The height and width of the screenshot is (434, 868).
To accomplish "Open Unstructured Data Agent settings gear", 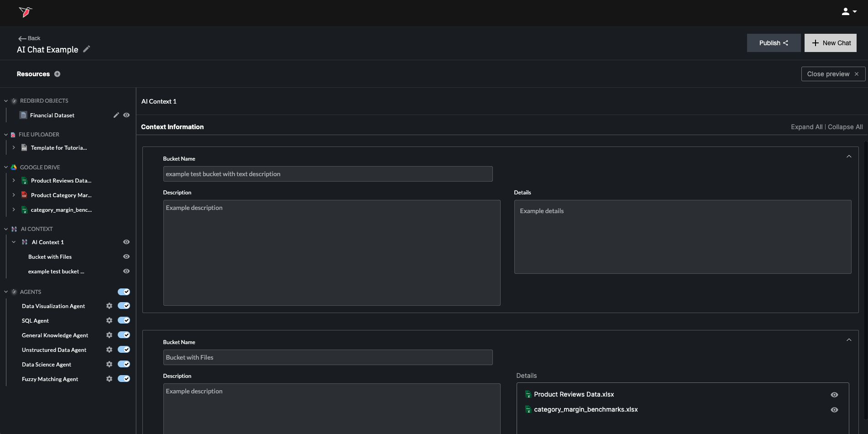I will (109, 350).
